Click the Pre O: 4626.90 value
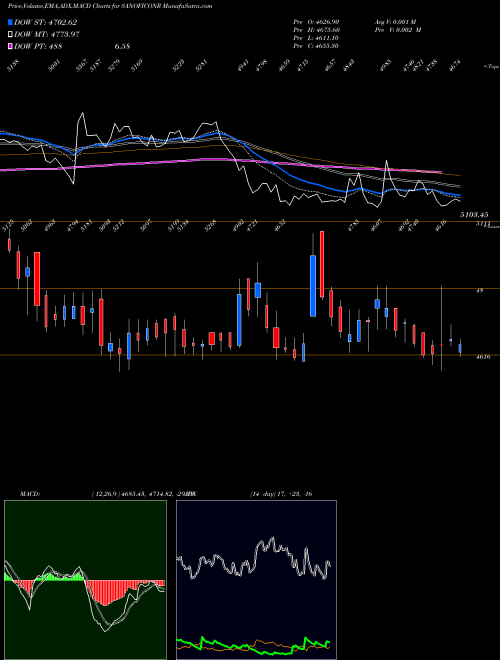This screenshot has width=500, height=660. pyautogui.click(x=316, y=21)
